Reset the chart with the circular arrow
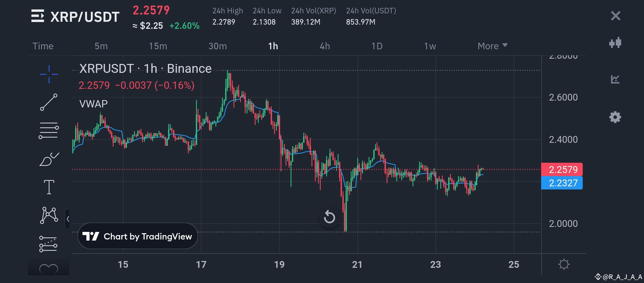Viewport: 644px width, 283px height. pyautogui.click(x=329, y=217)
